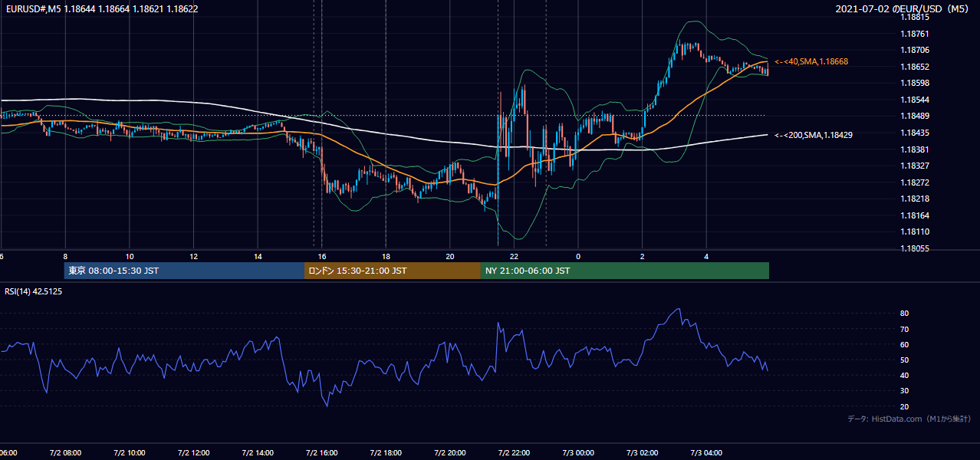The width and height of the screenshot is (980, 460).
Task: Click the 7/3 02:00 time label
Action: 642,452
